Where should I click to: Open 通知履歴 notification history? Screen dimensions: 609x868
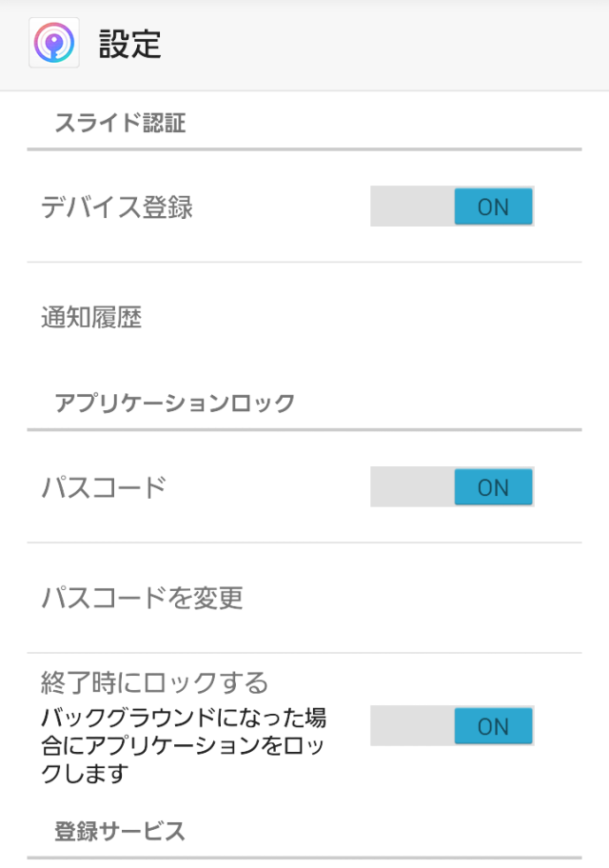point(91,318)
